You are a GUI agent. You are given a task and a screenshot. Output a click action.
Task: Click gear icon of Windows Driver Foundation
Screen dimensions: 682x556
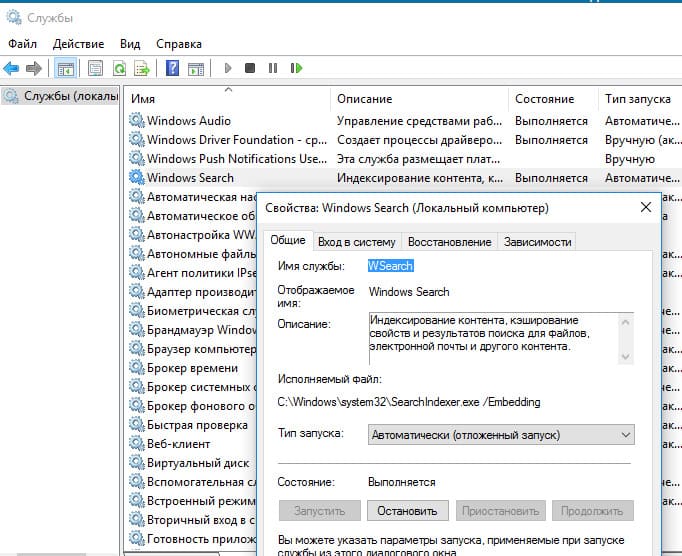pos(137,139)
